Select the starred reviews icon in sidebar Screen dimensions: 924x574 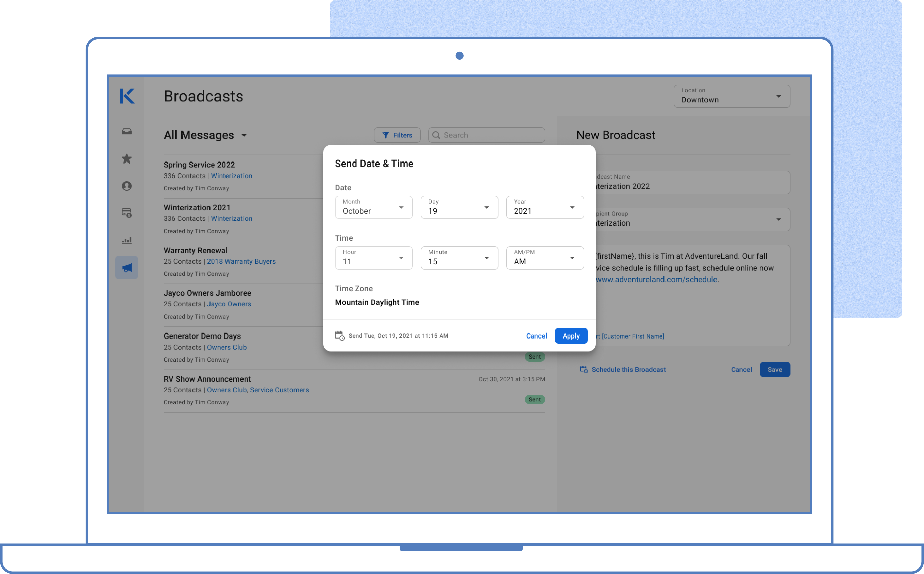click(127, 159)
